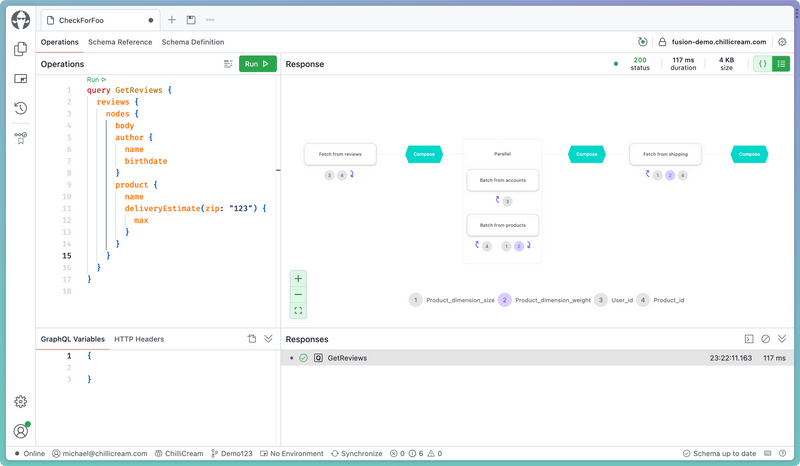Open the Documents sidebar icon
The image size is (800, 466).
[20, 49]
